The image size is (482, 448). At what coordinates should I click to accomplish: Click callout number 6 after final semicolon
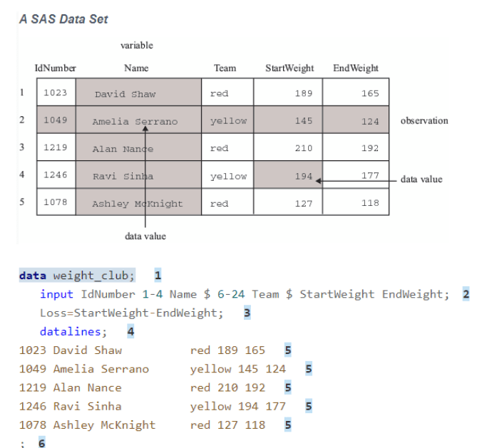point(41,443)
